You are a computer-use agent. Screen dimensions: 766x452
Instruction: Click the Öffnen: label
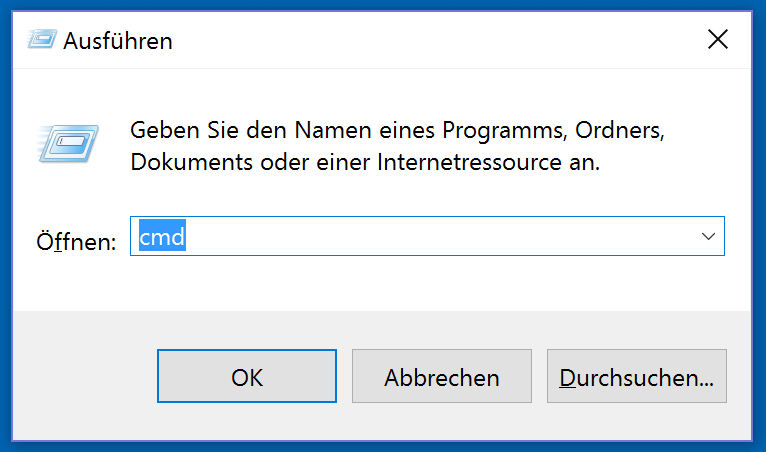pos(77,241)
